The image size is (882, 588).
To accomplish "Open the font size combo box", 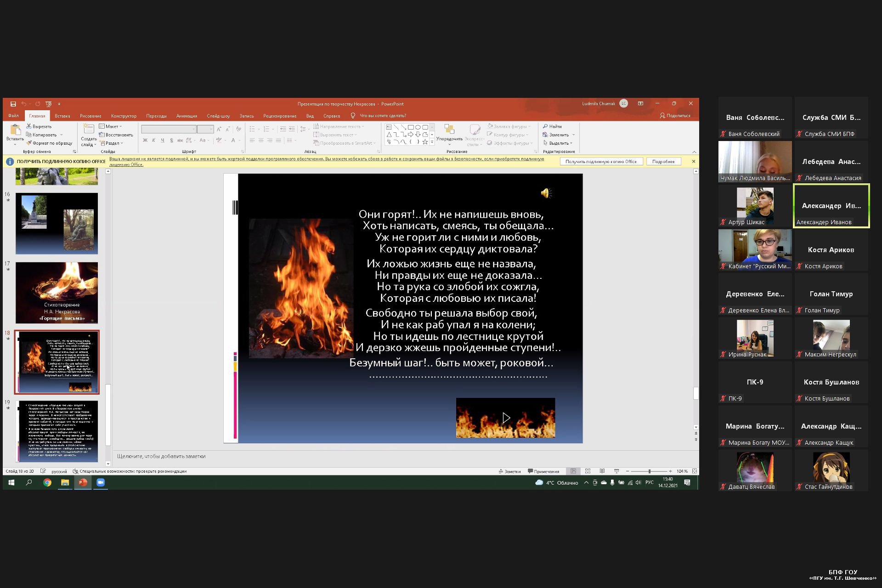I will click(205, 129).
